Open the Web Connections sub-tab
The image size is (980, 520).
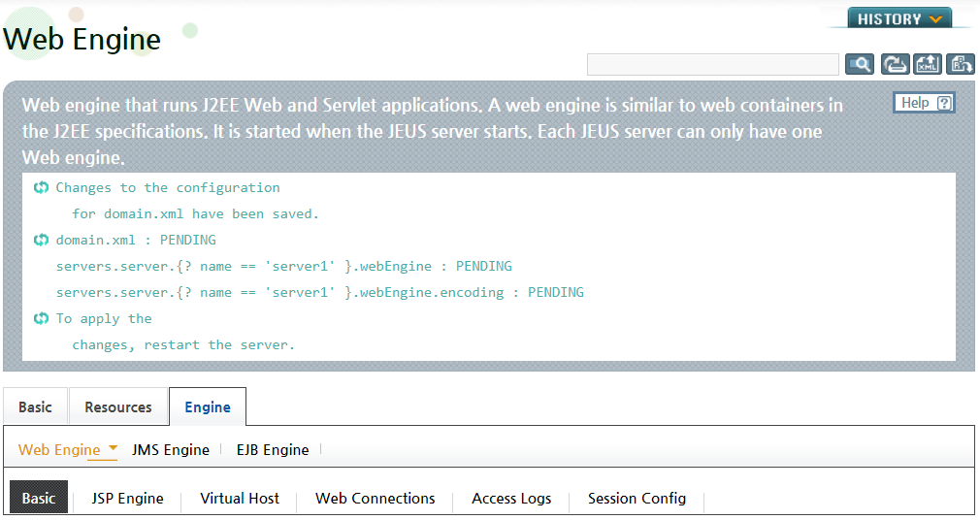point(375,498)
